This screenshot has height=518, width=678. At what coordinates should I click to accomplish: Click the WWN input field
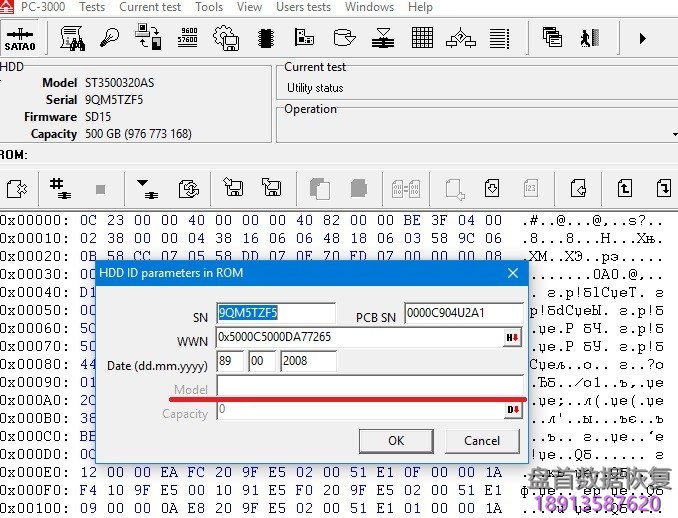[360, 337]
